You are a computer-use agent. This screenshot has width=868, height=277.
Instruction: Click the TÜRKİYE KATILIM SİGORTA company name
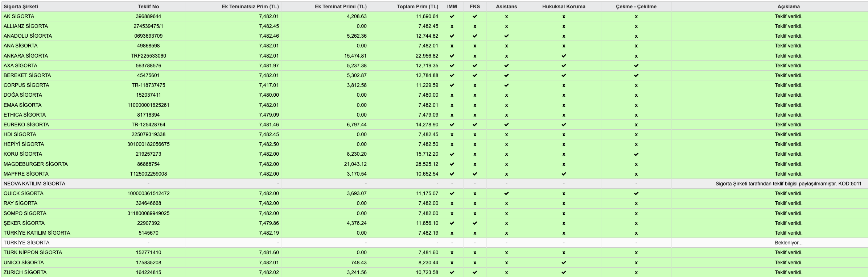37,233
